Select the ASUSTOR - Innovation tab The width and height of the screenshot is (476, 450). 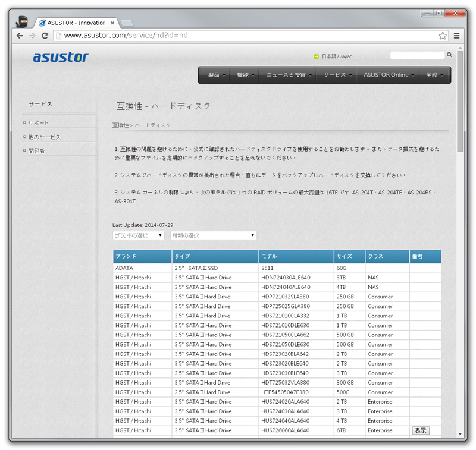(76, 23)
